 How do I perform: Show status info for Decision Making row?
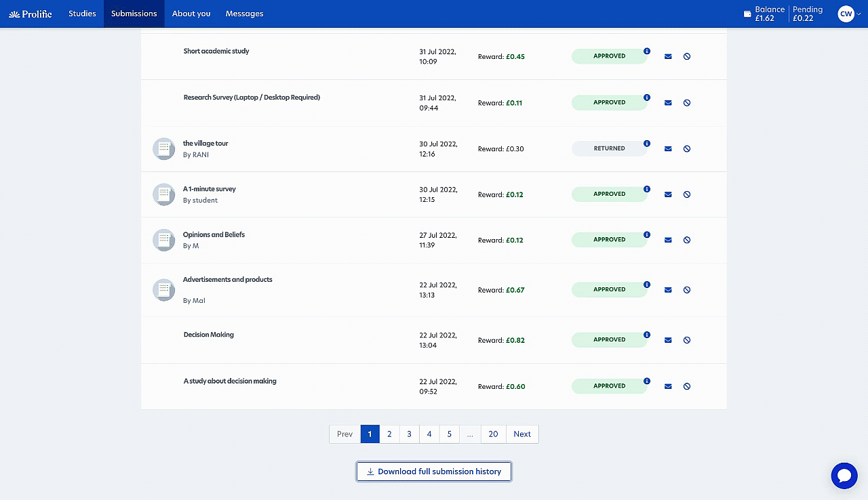pyautogui.click(x=647, y=335)
